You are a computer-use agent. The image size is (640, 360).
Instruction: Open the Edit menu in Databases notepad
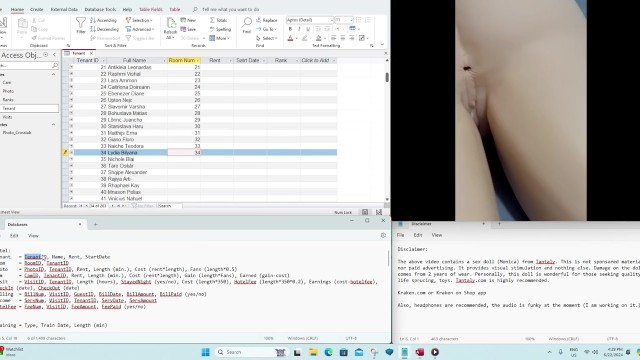pyautogui.click(x=14, y=236)
